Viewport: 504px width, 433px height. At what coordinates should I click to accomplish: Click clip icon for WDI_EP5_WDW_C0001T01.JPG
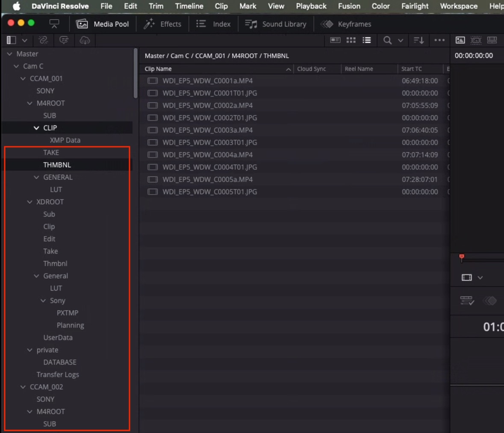152,93
